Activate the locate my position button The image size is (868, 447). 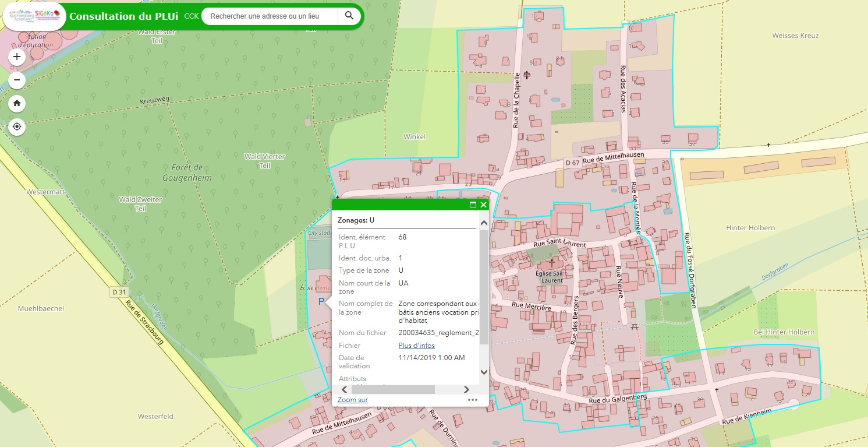[17, 126]
